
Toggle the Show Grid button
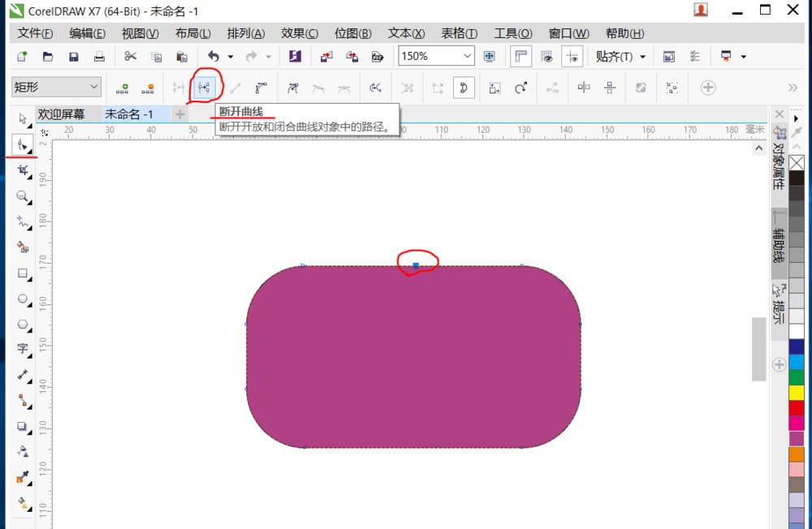(544, 57)
